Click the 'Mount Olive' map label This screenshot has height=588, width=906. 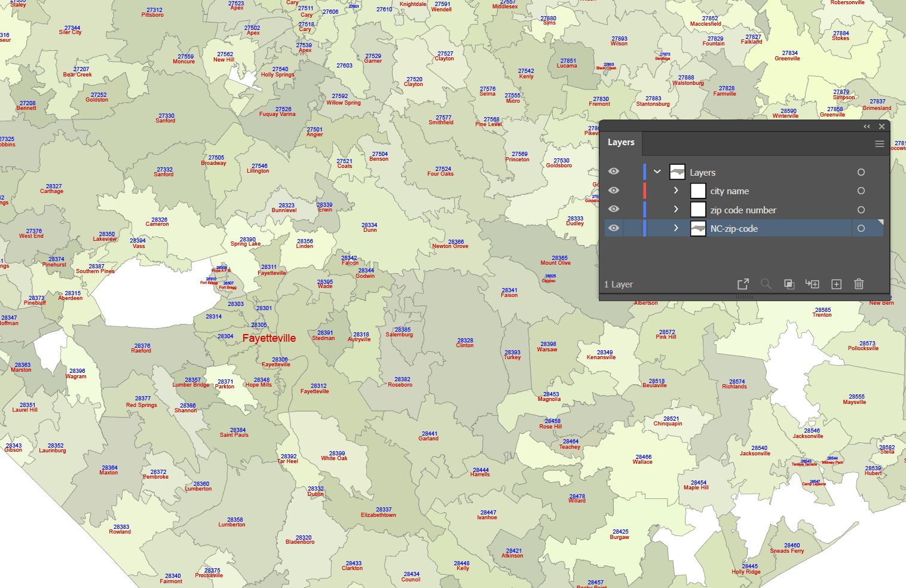(x=556, y=263)
